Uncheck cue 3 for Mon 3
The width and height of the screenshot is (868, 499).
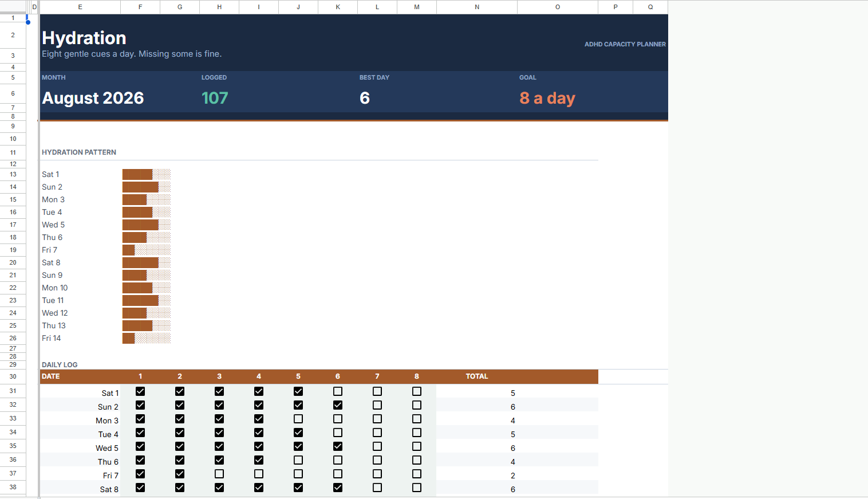(x=219, y=419)
